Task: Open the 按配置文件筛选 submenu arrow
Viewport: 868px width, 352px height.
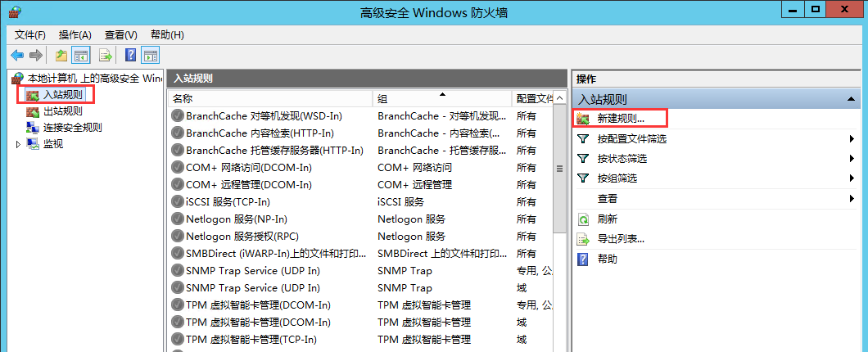Action: pyautogui.click(x=852, y=139)
